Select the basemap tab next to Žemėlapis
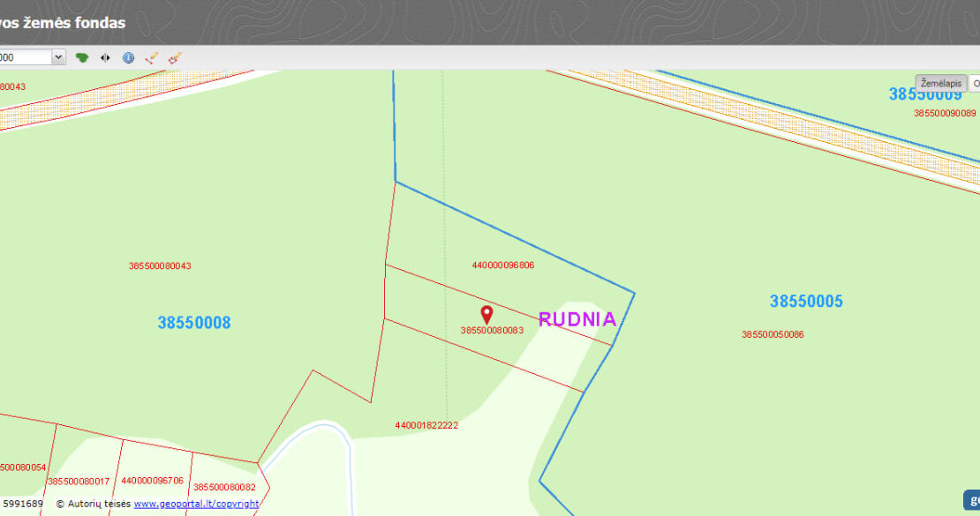 tap(975, 83)
